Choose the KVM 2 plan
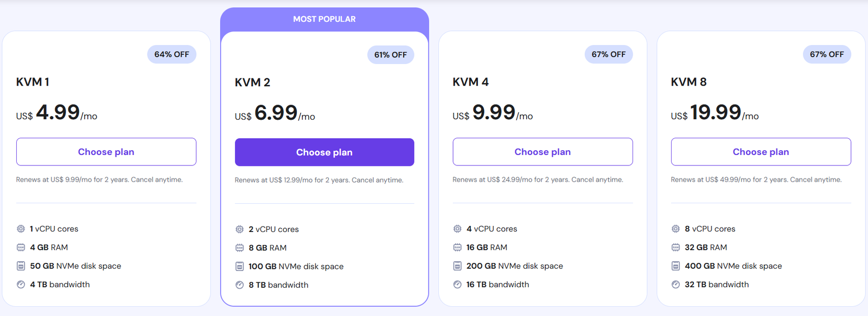 coord(324,152)
